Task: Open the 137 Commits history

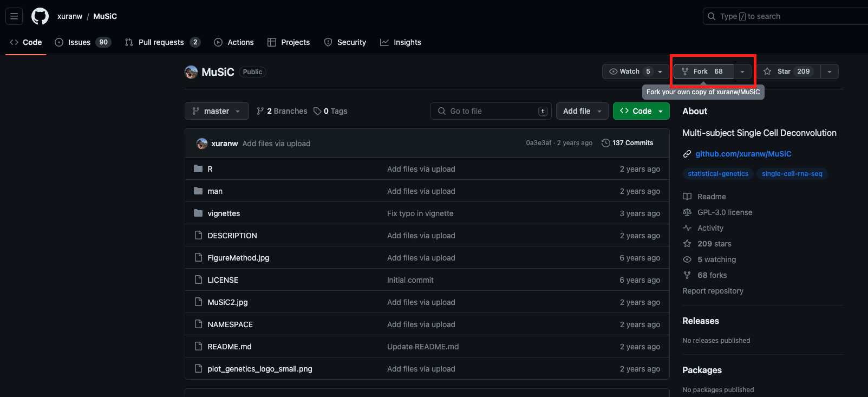Action: click(x=628, y=143)
